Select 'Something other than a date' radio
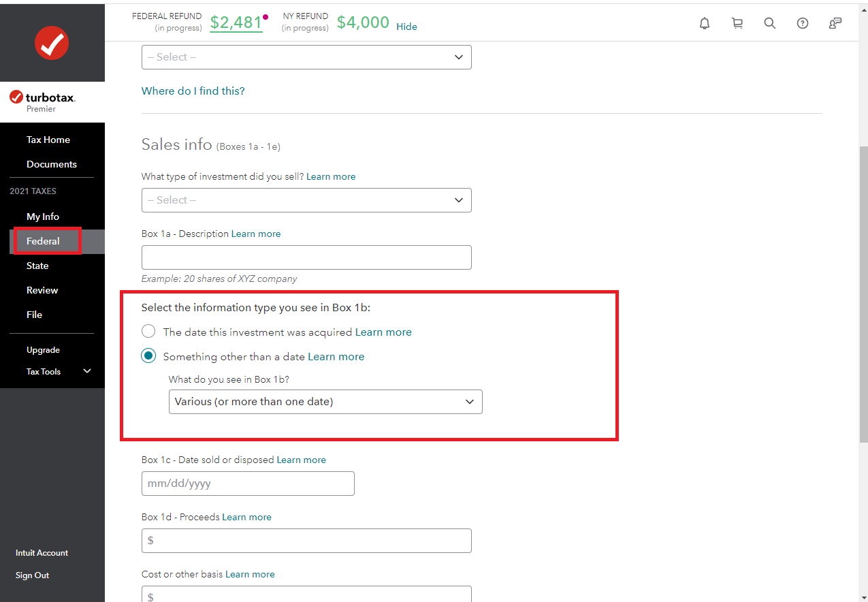The image size is (868, 602). (148, 357)
